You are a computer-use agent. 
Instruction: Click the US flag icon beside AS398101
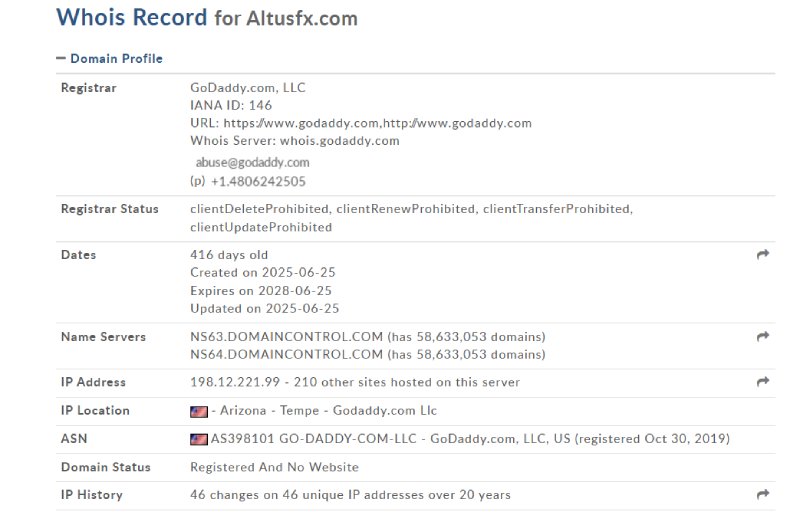[x=198, y=439]
